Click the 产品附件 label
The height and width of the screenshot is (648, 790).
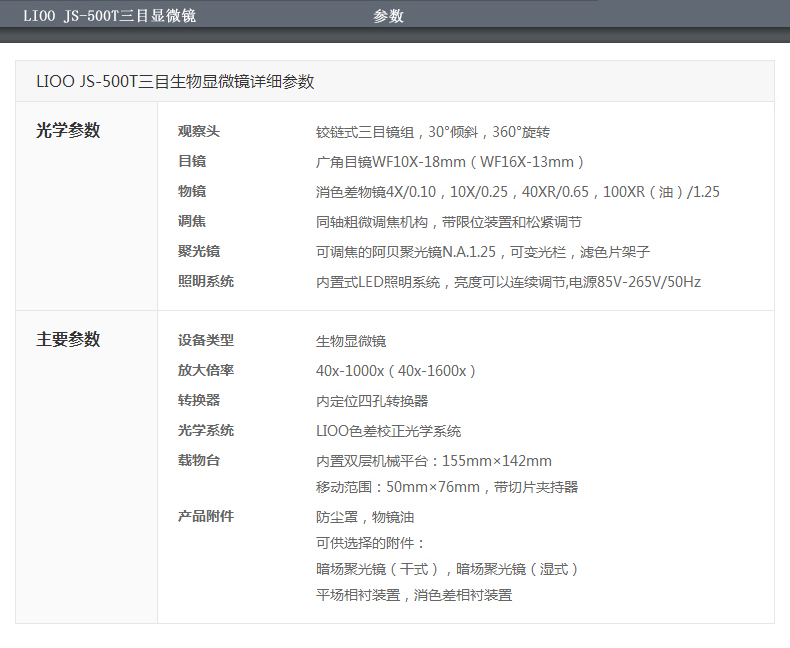(x=206, y=516)
